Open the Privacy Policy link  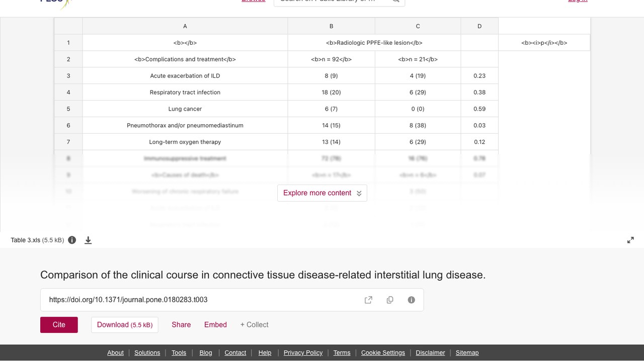303,353
